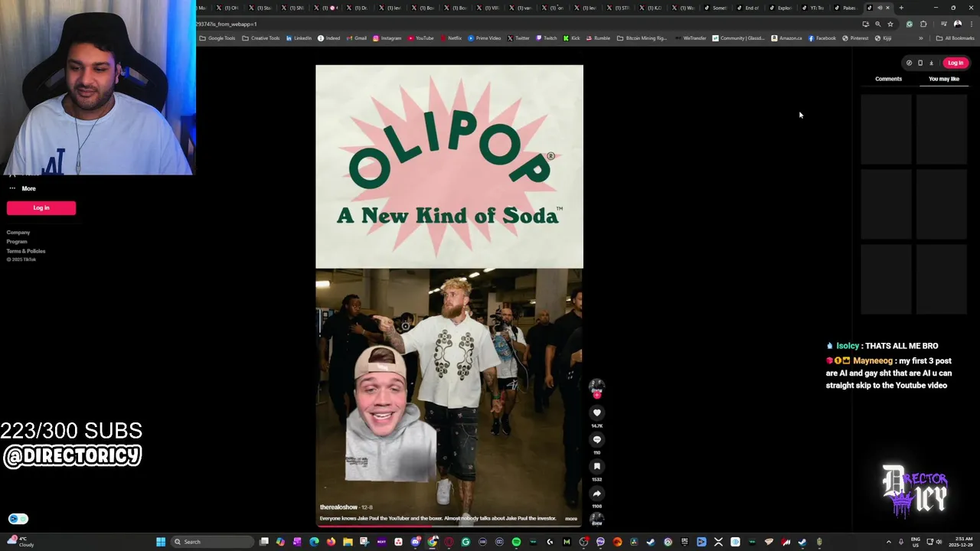Show hidden system tray icons
Image resolution: width=980 pixels, height=551 pixels.
888,542
